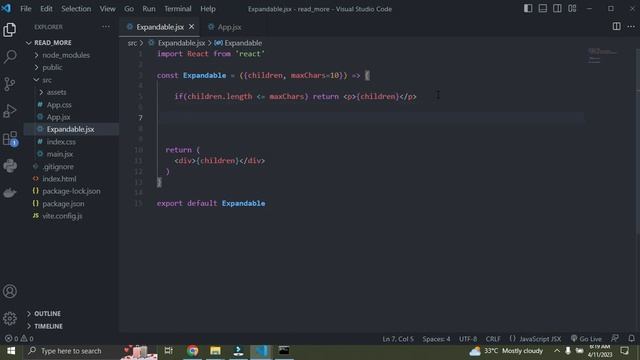Viewport: 640px width, 360px height.
Task: Open Explorer Views and More Actions ellipsis
Action: coord(106,27)
